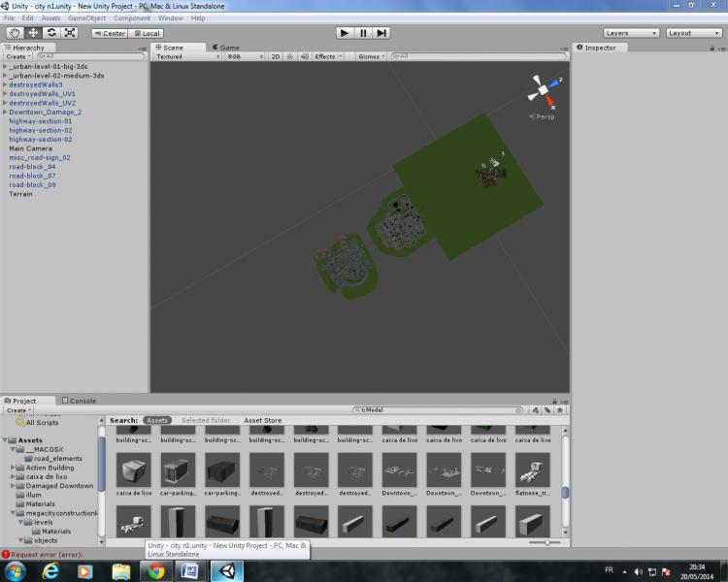Expand destroyedWalls3 in Hierarchy
This screenshot has width=728, height=582.
[x=5, y=84]
